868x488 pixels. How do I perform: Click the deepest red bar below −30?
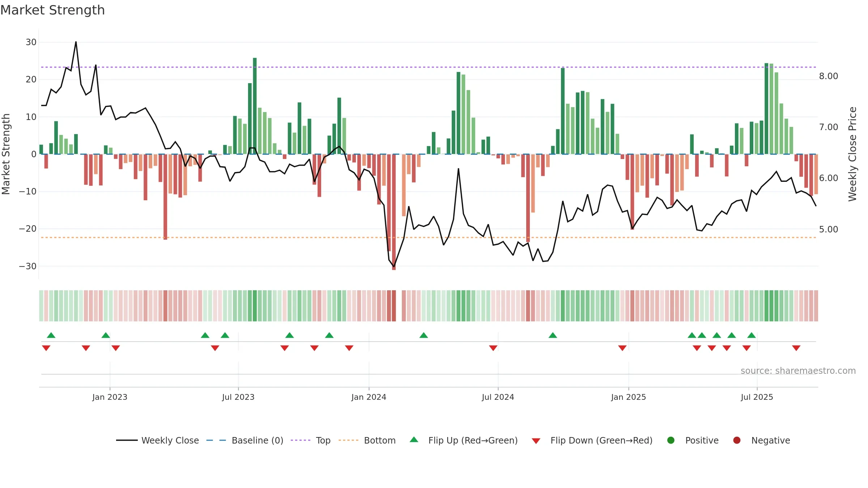394,212
